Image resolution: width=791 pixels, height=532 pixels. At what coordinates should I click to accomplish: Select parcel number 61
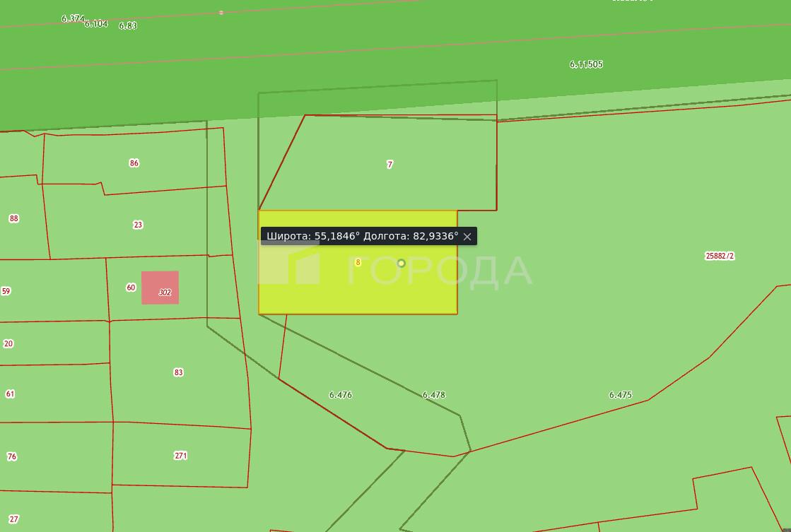pos(10,394)
